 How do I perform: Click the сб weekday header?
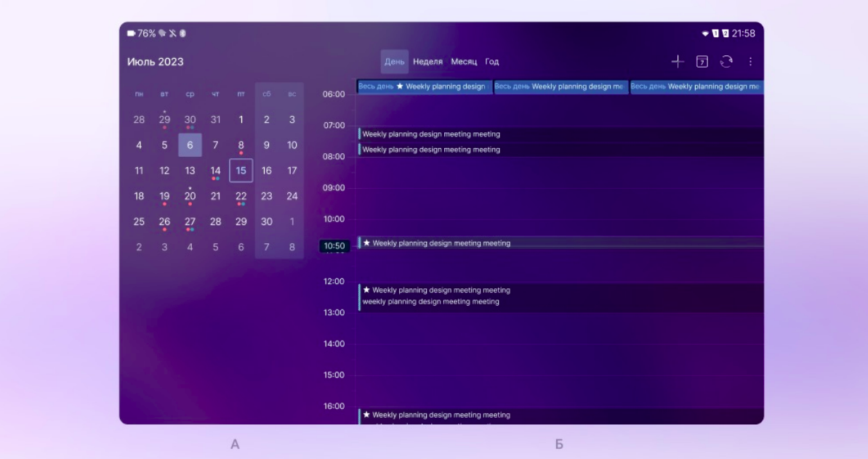[x=266, y=94]
